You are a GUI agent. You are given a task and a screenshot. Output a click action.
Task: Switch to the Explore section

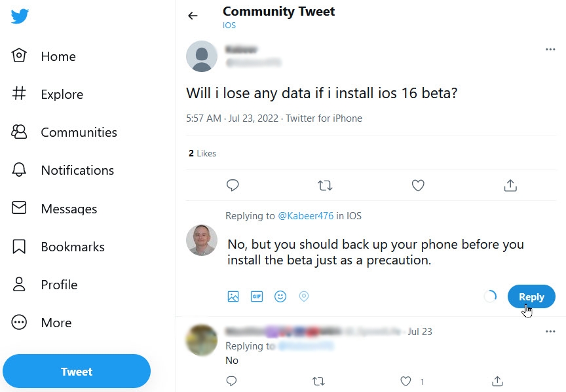[62, 94]
